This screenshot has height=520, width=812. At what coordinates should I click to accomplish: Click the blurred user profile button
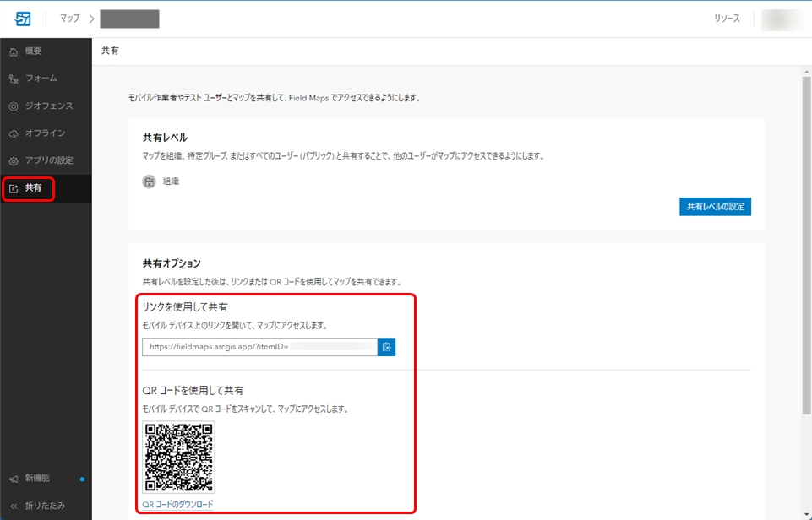(x=782, y=19)
